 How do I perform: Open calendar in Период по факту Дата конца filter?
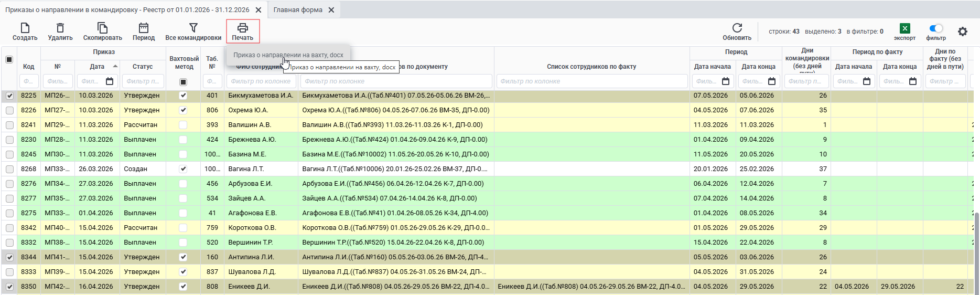tap(913, 81)
